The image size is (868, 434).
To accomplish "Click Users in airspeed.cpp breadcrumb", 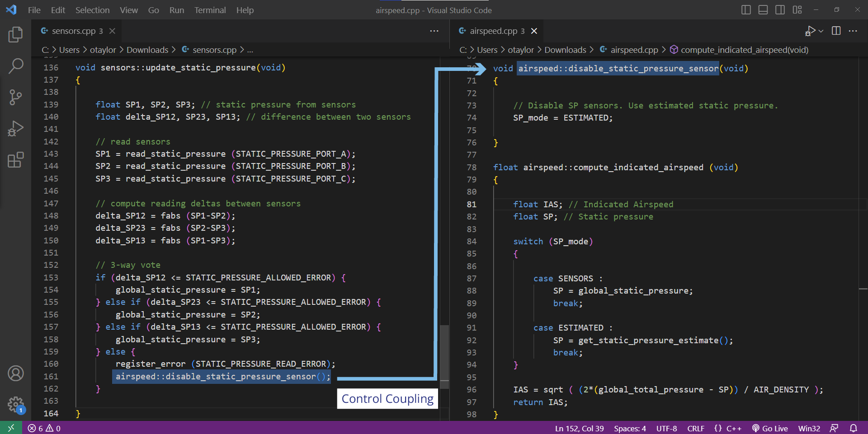I will [487, 50].
